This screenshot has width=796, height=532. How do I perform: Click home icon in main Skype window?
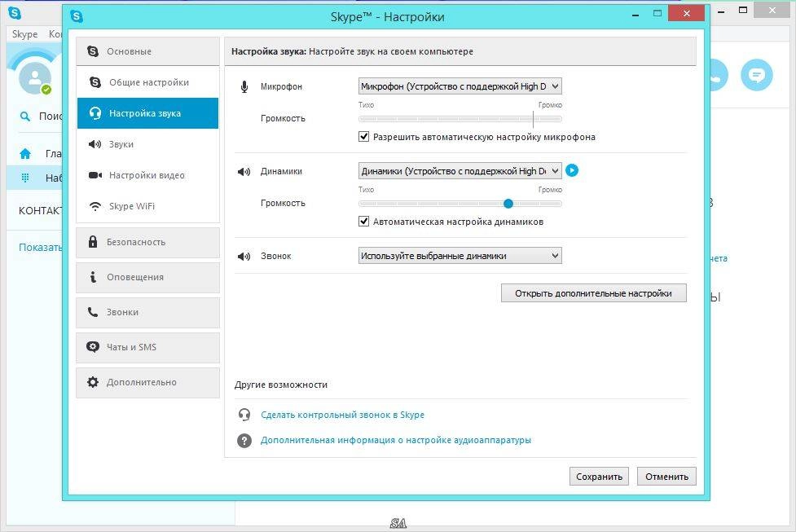pos(25,153)
